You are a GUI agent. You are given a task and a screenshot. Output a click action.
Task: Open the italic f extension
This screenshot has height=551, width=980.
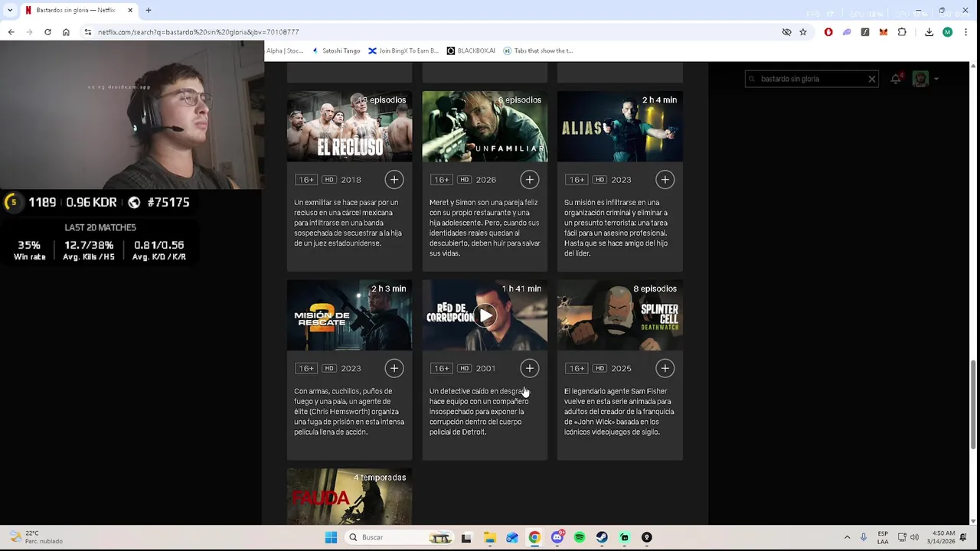coord(865,32)
